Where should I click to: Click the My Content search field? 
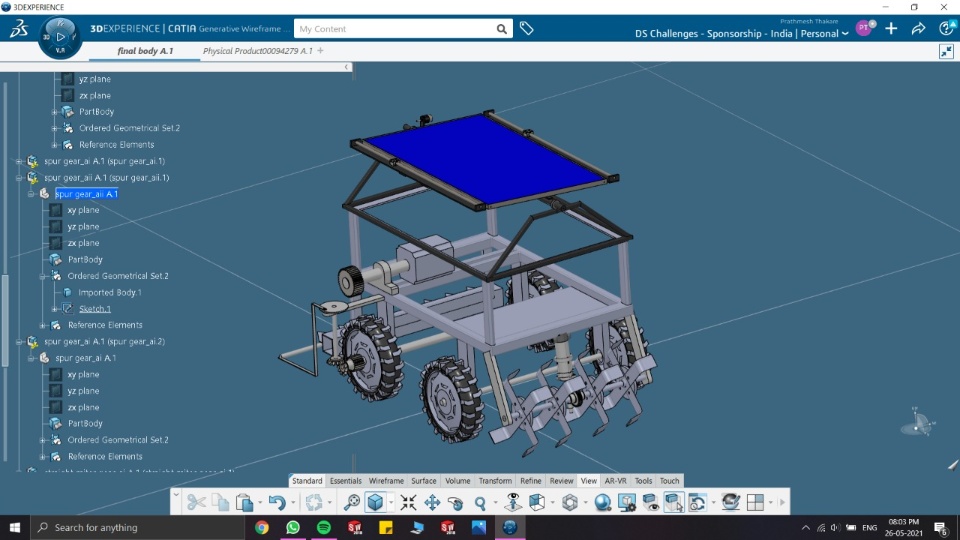395,29
